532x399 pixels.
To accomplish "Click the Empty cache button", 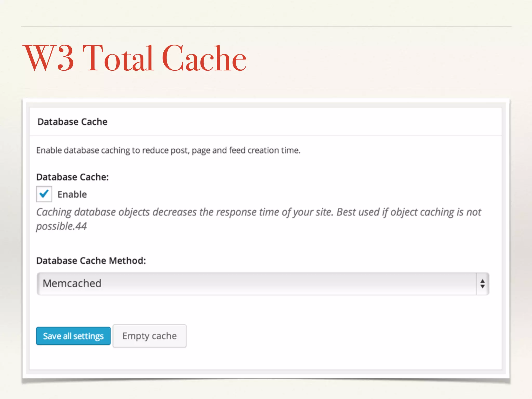I will pos(150,336).
